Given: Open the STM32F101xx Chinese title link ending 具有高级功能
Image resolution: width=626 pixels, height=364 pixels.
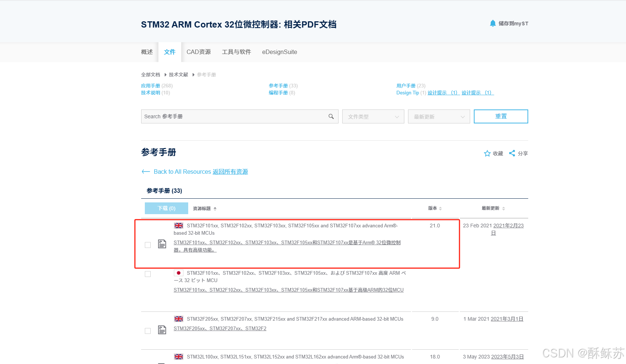Looking at the screenshot, I should click(287, 246).
